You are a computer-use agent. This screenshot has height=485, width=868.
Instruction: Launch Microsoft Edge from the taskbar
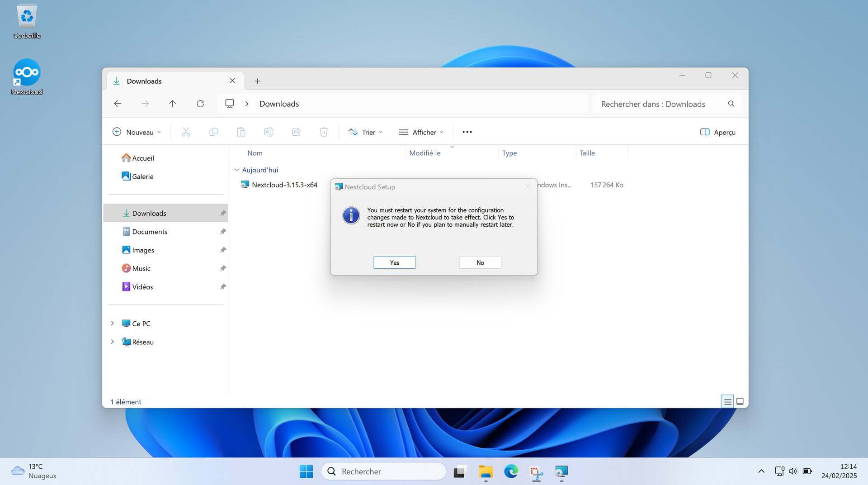(x=511, y=471)
